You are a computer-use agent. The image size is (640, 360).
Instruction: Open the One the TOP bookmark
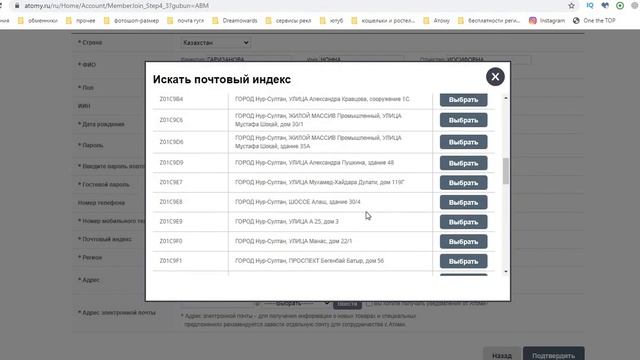[x=594, y=20]
